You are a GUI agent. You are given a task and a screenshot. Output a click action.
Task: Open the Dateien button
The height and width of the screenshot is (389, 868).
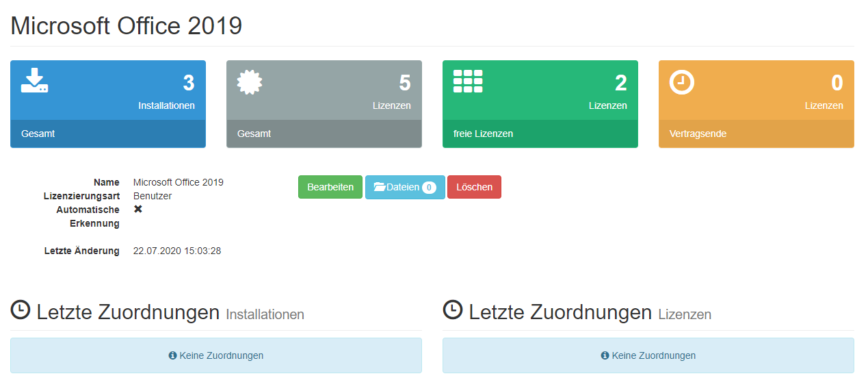pos(405,187)
